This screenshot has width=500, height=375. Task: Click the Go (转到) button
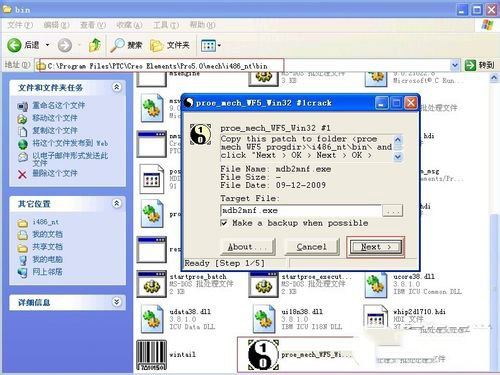[x=480, y=65]
